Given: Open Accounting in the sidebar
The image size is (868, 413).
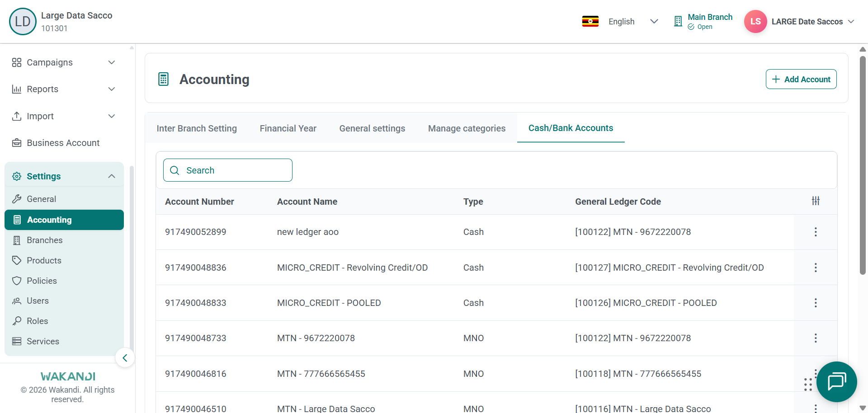Looking at the screenshot, I should 64,220.
